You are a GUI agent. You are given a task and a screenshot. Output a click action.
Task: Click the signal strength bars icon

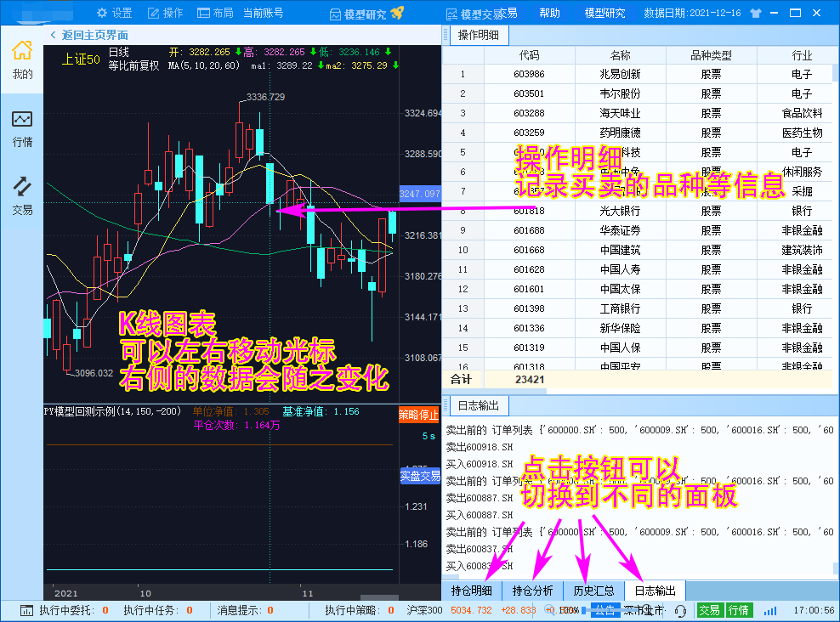[770, 610]
